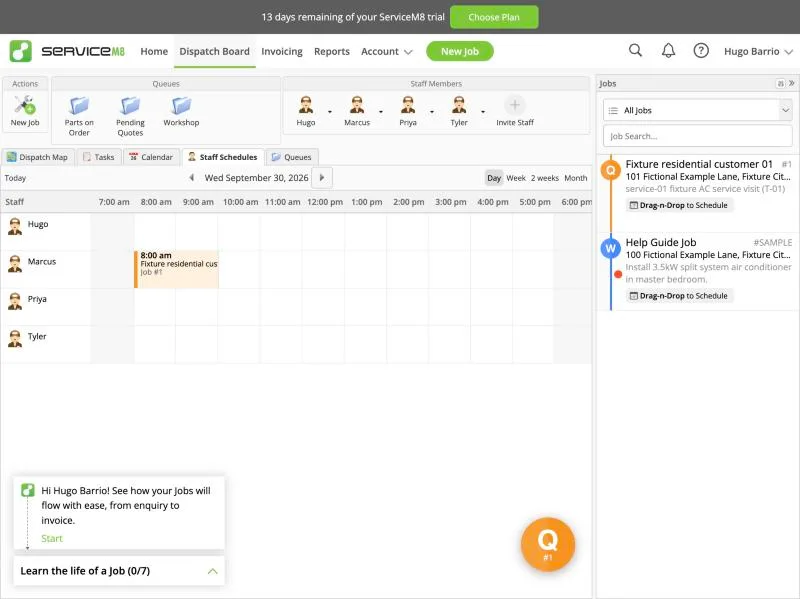Open the Pending Quotes queue folder

(x=130, y=106)
